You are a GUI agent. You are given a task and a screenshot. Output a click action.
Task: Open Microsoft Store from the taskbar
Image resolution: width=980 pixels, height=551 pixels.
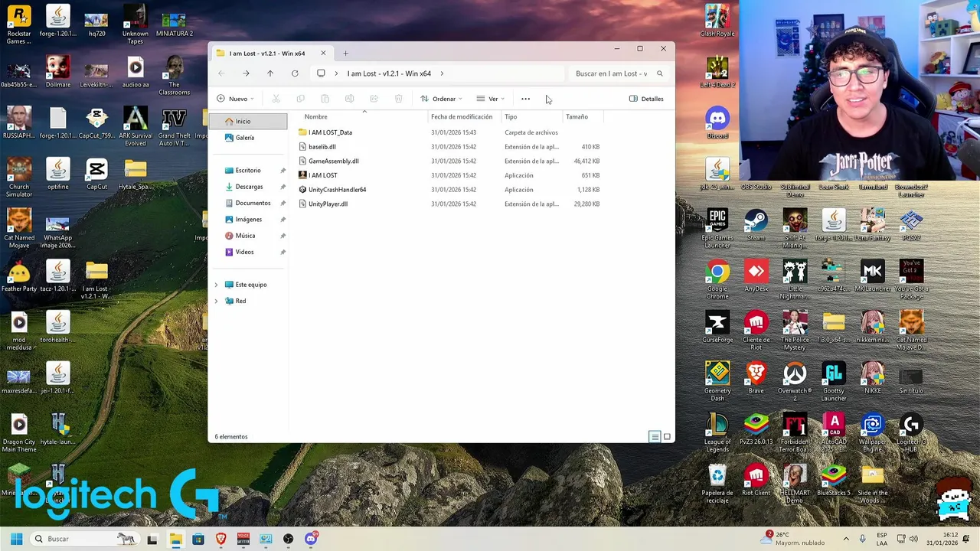tap(198, 539)
